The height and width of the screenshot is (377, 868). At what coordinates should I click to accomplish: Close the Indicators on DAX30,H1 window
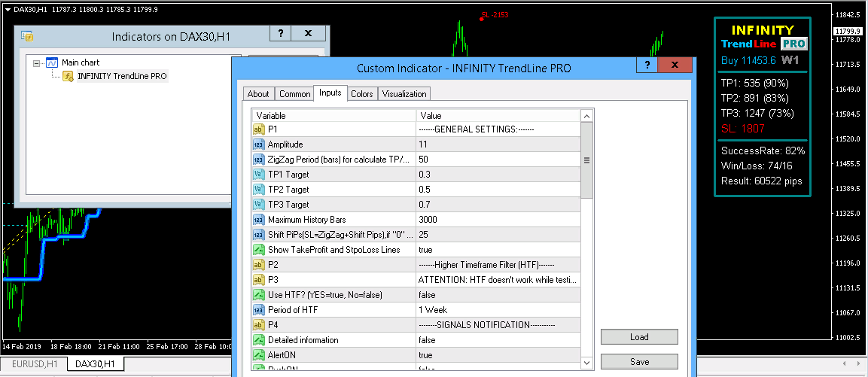[x=309, y=33]
